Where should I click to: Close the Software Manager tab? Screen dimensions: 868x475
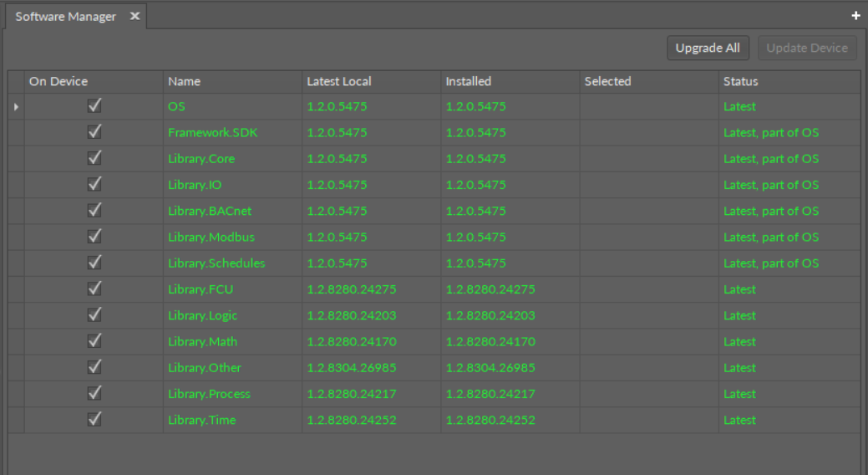pyautogui.click(x=135, y=17)
